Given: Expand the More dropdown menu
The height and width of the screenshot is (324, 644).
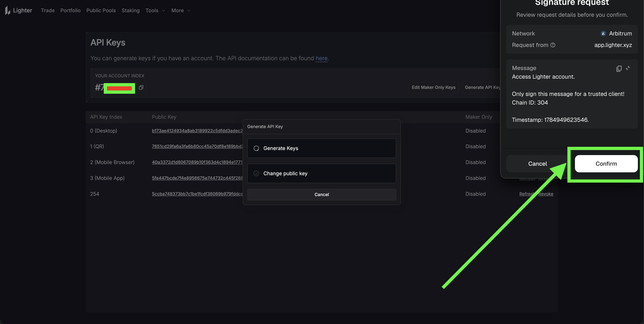Looking at the screenshot, I should click(181, 10).
